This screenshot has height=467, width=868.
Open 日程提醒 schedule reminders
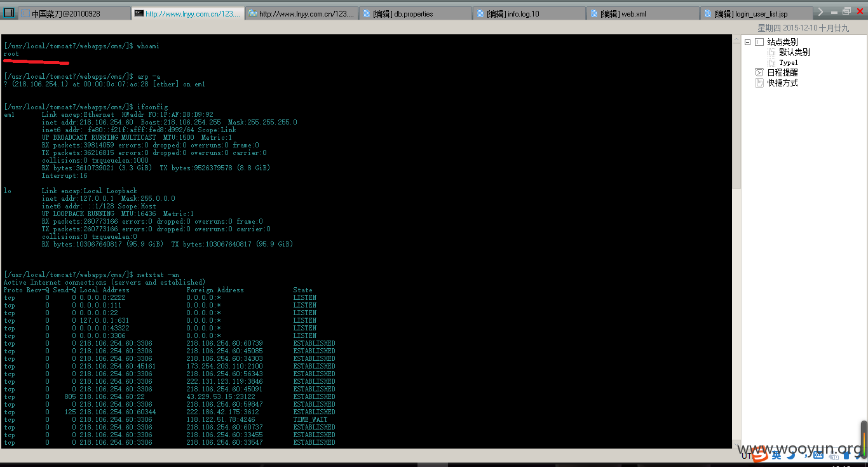coord(782,72)
